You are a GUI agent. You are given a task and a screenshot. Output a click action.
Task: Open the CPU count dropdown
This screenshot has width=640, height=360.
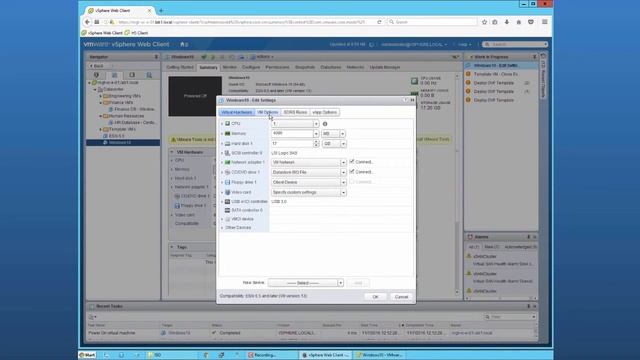coord(316,124)
